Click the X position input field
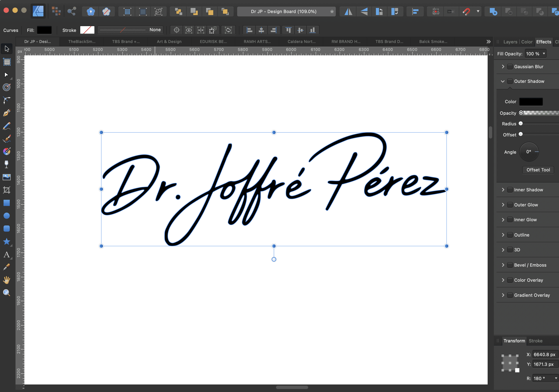 click(544, 355)
